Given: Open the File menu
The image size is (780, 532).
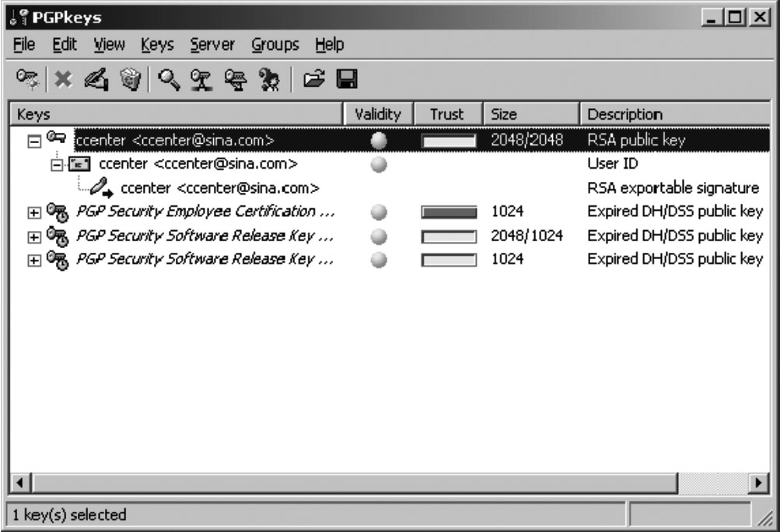Looking at the screenshot, I should (x=24, y=45).
